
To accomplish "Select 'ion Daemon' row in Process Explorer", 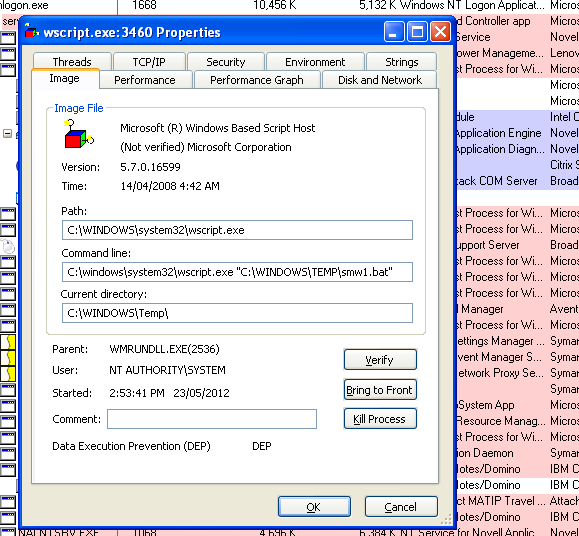I will (x=518, y=453).
